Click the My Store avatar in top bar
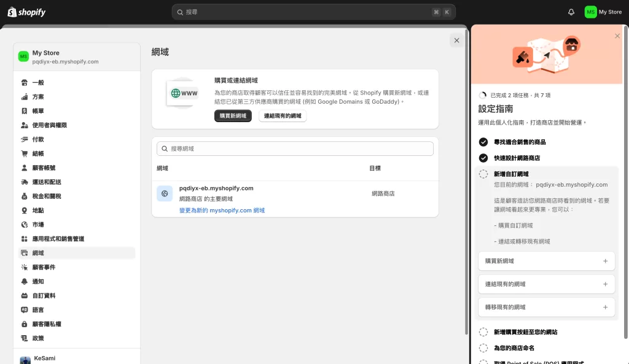 590,12
